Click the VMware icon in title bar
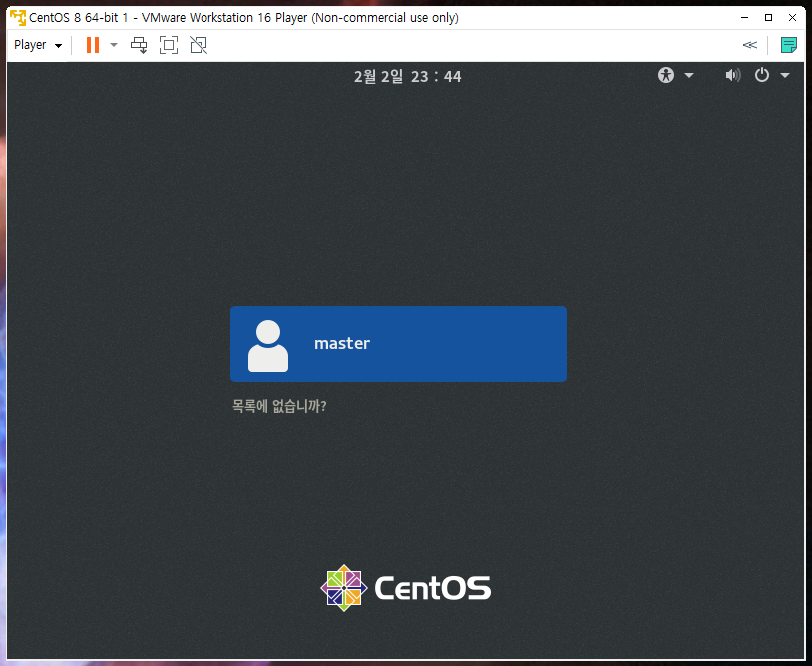This screenshot has width=812, height=666. click(18, 18)
